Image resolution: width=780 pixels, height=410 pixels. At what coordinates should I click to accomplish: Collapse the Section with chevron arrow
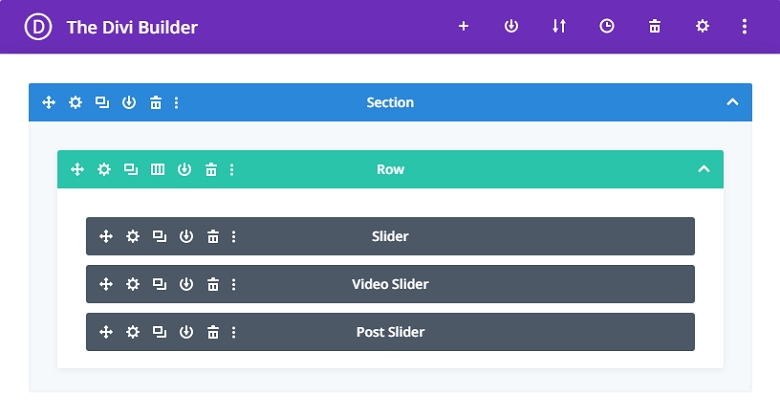point(732,102)
